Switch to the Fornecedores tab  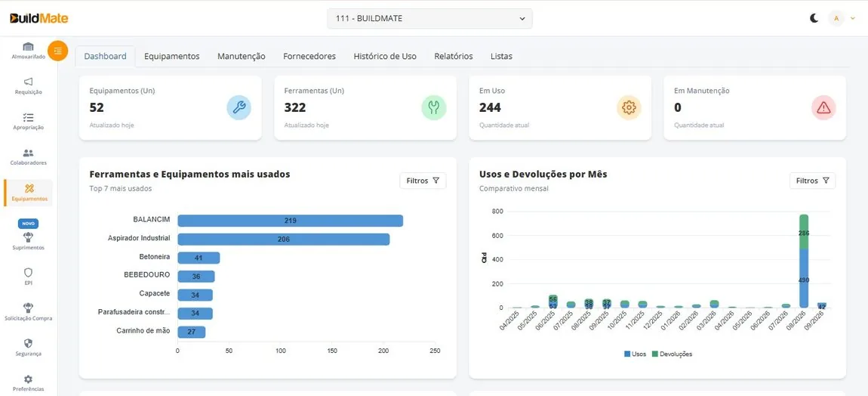point(309,56)
